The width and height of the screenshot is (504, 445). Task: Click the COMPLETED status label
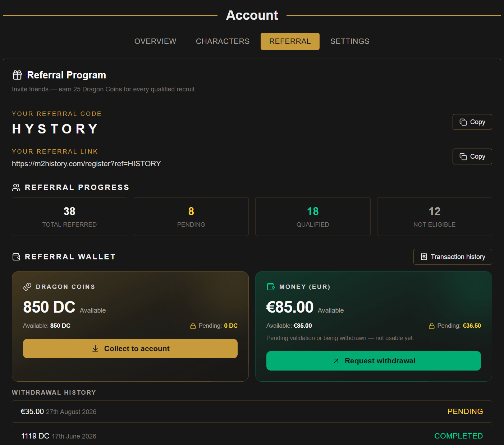(x=459, y=436)
